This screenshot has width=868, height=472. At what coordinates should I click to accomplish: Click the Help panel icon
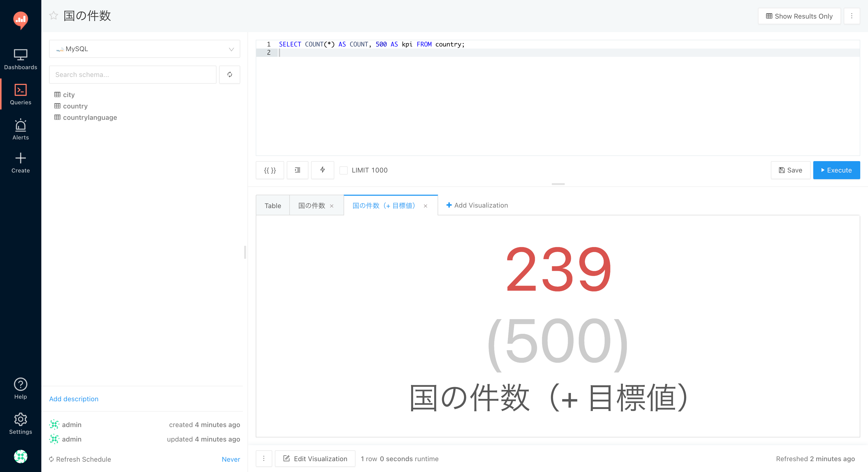20,384
